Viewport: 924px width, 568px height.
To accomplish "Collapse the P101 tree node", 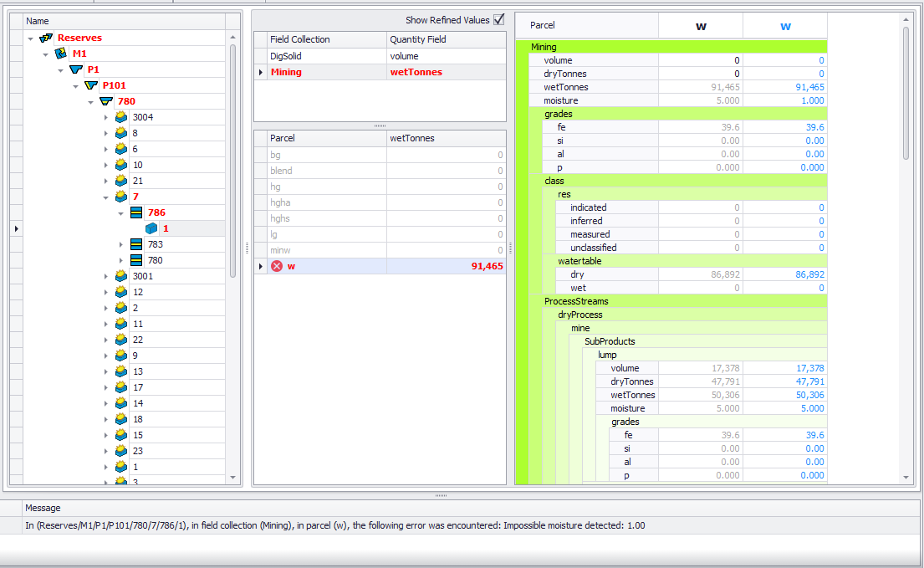I will coord(76,85).
